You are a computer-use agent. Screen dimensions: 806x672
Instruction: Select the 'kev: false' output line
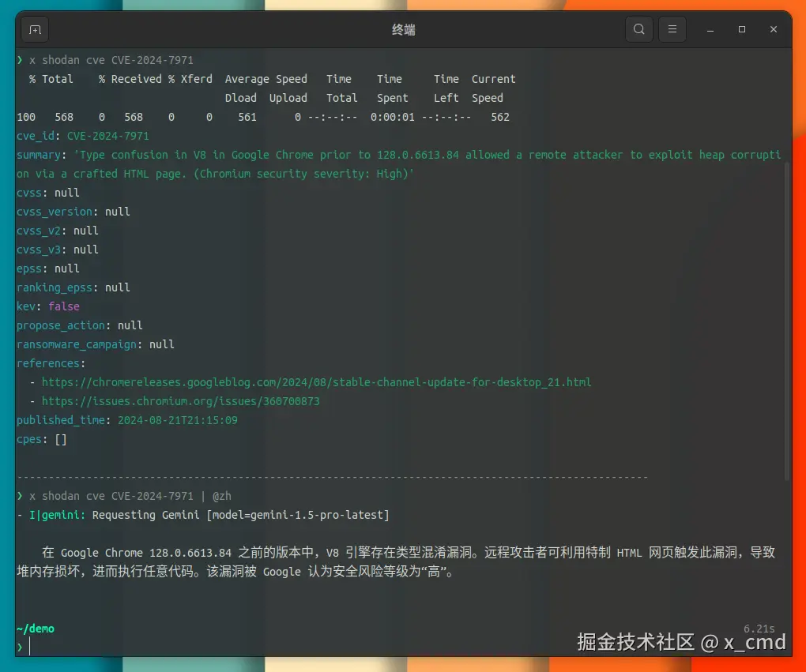pyautogui.click(x=47, y=306)
